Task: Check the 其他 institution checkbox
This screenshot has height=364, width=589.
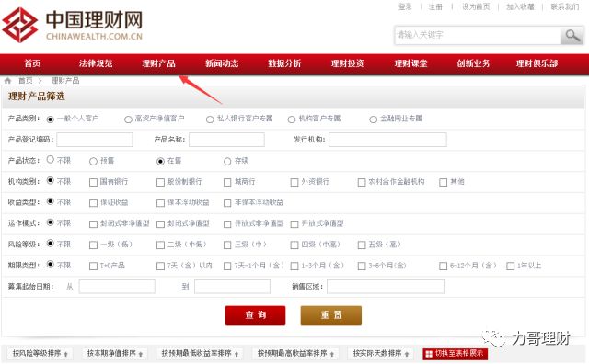Action: point(444,182)
